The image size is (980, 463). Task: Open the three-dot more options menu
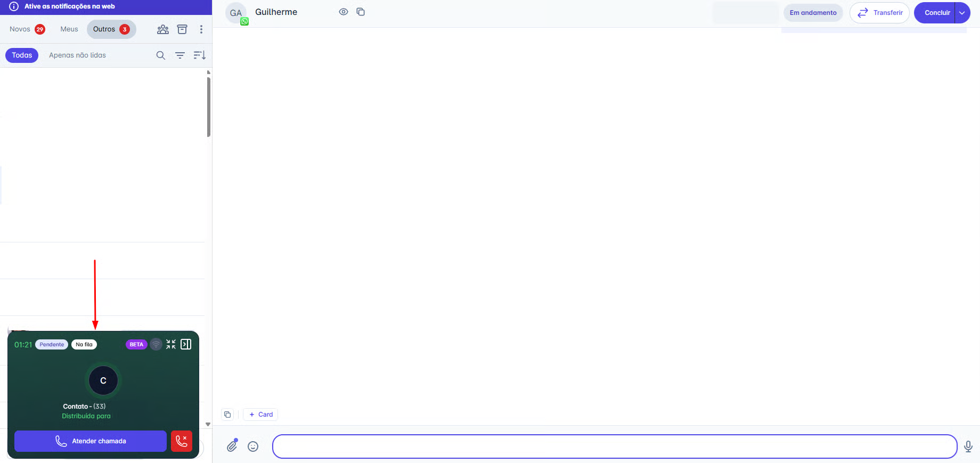tap(201, 29)
